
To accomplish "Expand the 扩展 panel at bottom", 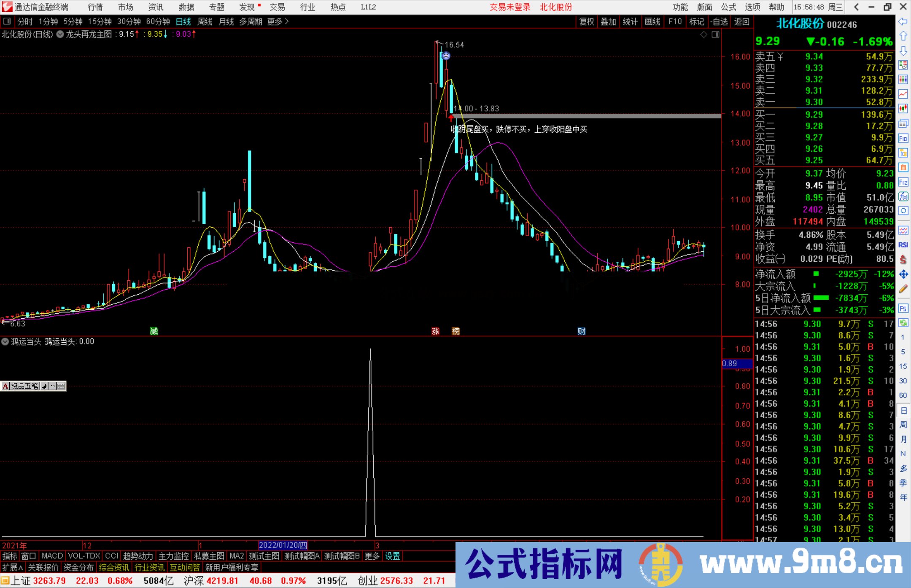I will 13,567.
